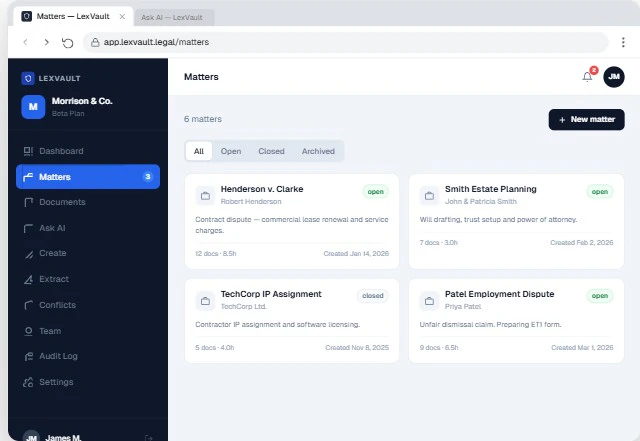This screenshot has height=441, width=640.
Task: Click briefcase icon on TechCorp IP Assignment card
Action: coord(205,301)
